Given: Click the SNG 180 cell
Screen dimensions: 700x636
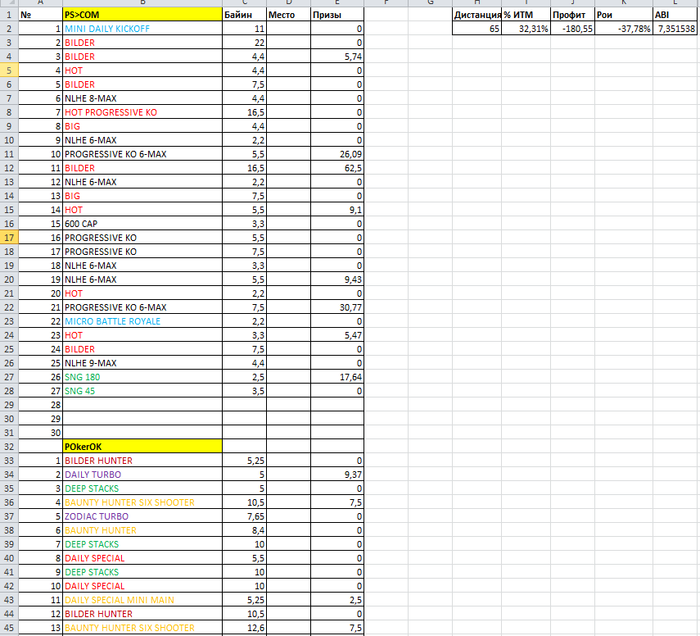Looking at the screenshot, I should (142, 377).
